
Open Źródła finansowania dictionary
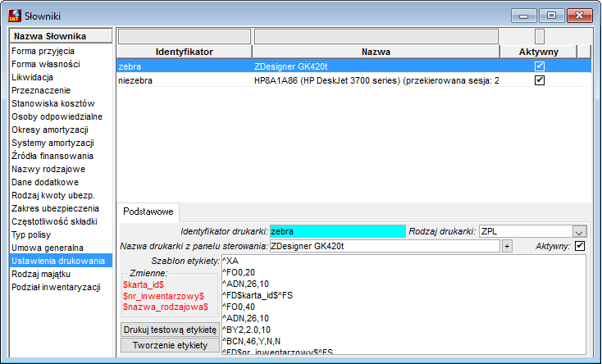tap(52, 156)
